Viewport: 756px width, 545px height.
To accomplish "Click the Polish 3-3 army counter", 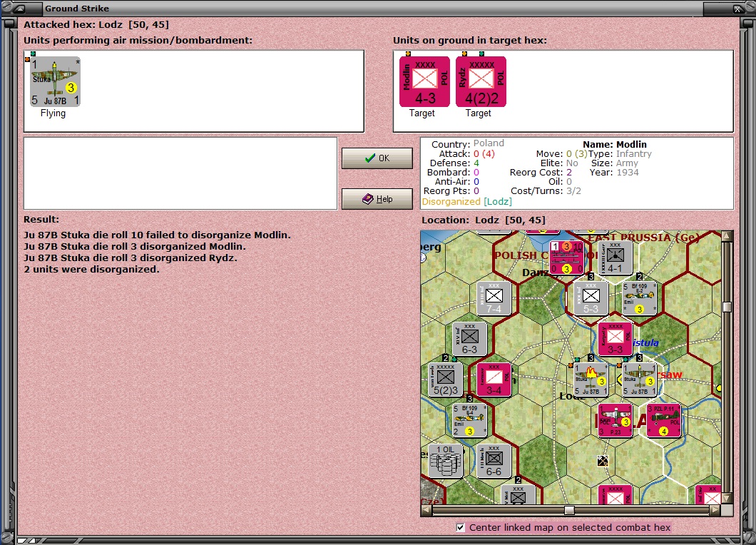I will coord(615,339).
